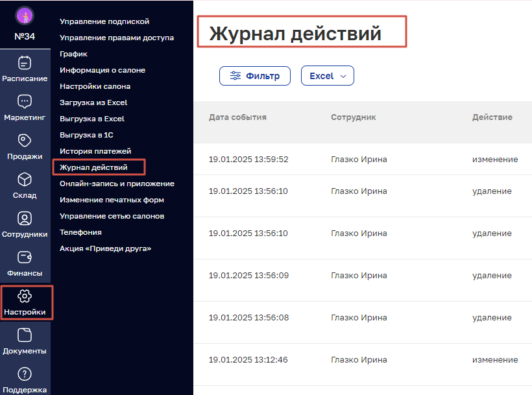Open Настройки gear icon
Screen dimensions: 532x395
point(25,296)
